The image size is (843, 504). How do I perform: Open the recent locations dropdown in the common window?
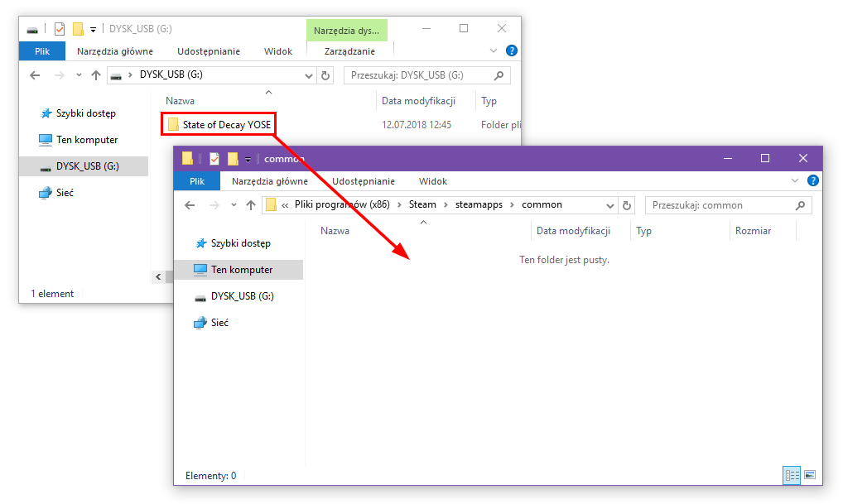click(x=231, y=205)
